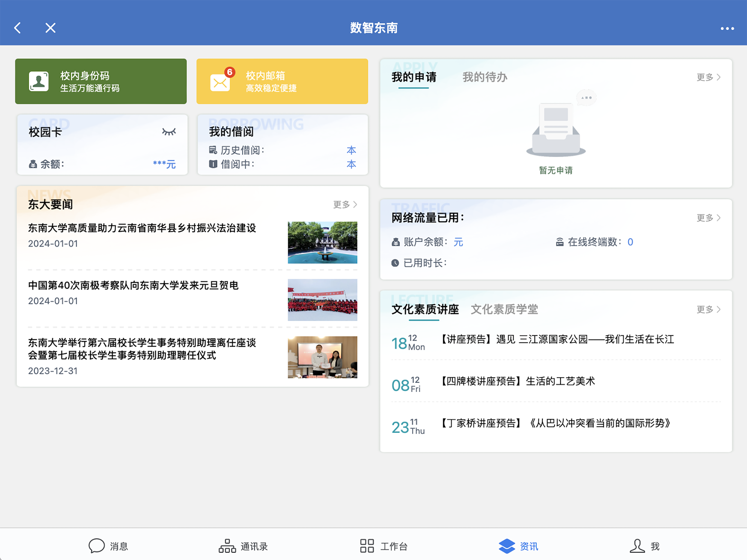Click the 23 Thu lecture date marker

point(408,426)
